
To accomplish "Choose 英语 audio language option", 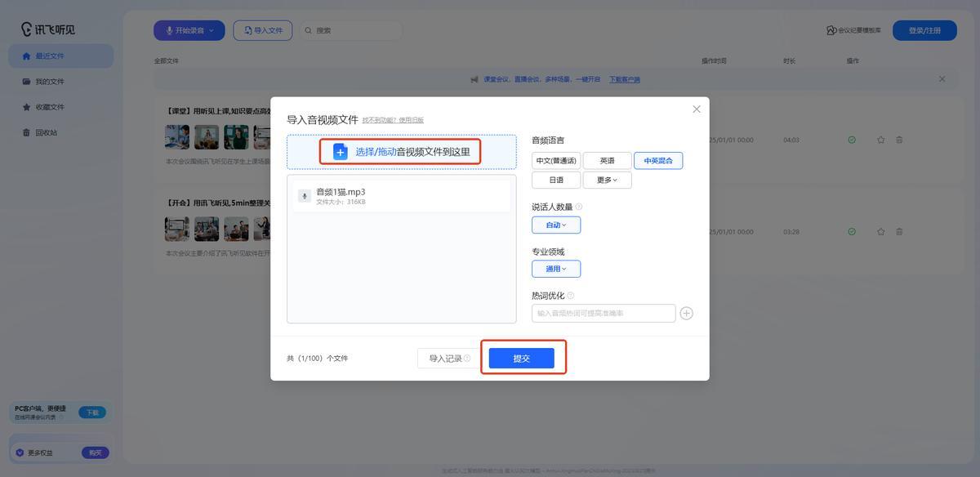I will coord(607,160).
